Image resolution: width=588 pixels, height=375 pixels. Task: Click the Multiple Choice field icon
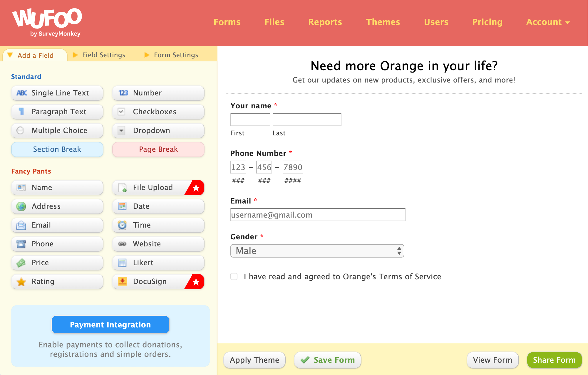point(21,130)
